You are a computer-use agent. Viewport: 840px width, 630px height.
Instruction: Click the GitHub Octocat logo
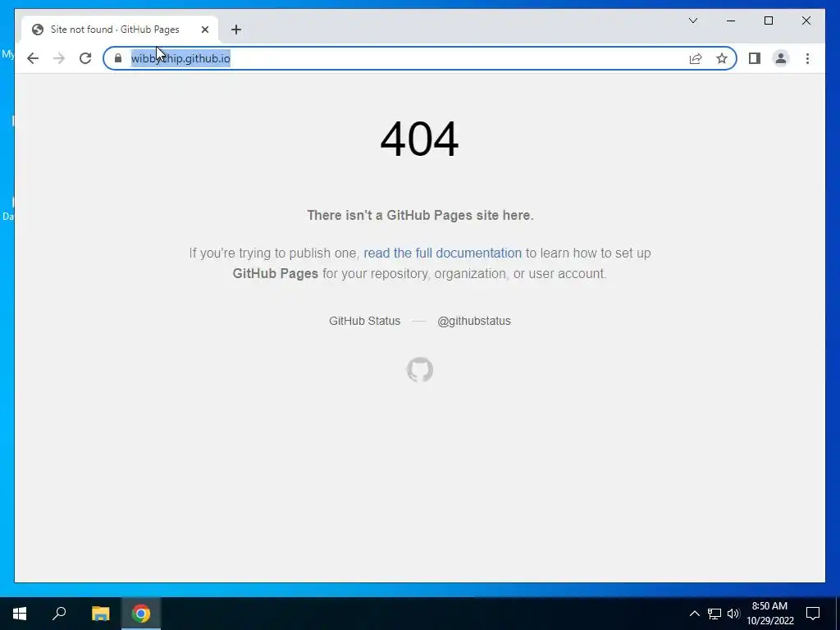419,370
